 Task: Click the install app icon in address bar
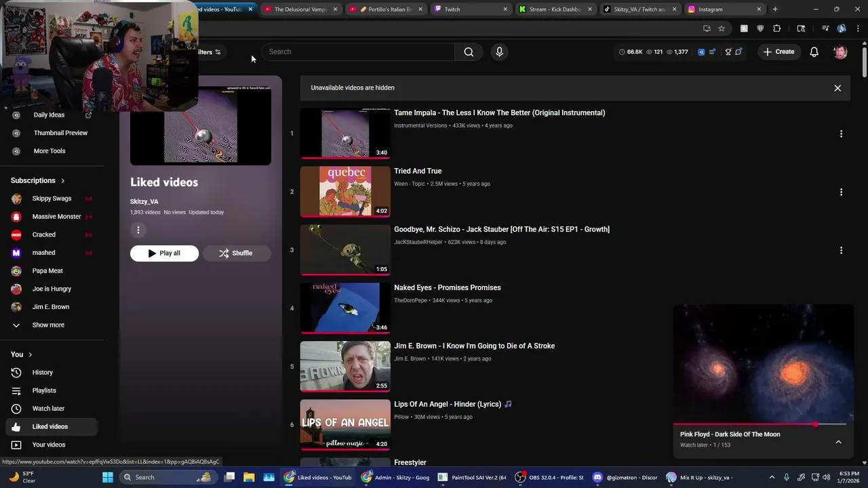pos(707,28)
